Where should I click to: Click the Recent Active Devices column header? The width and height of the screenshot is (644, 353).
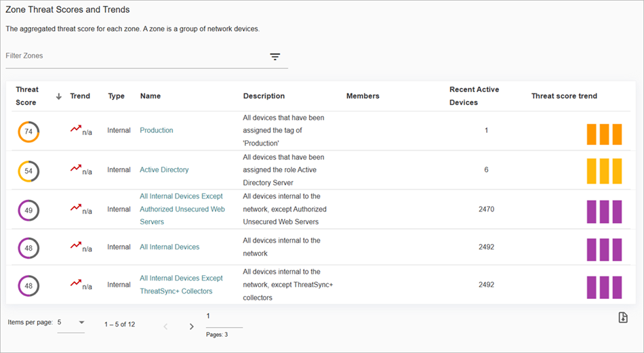[x=472, y=96]
